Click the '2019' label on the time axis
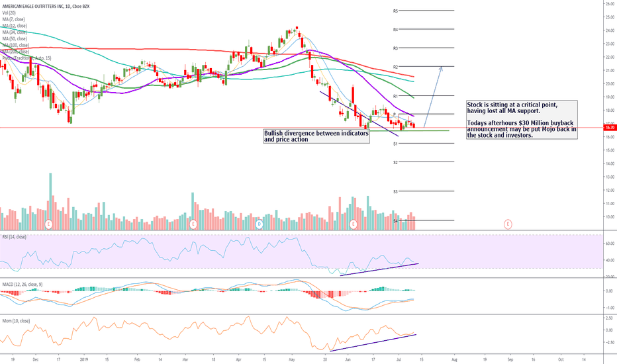The height and width of the screenshot is (364, 617). (x=83, y=359)
